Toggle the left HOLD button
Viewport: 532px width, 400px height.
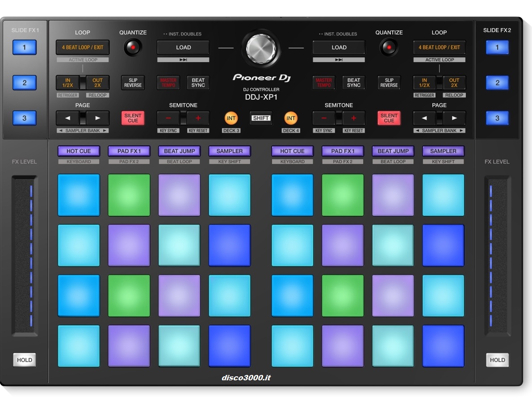(25, 360)
